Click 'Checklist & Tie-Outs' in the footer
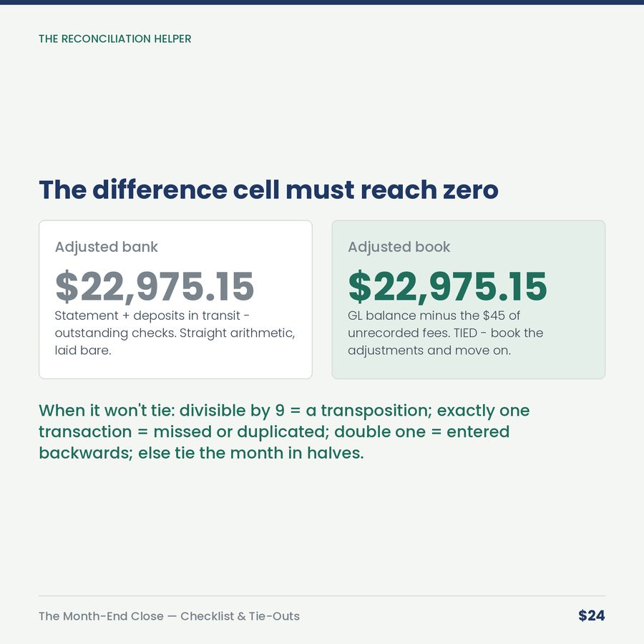The image size is (644, 644). (240, 616)
